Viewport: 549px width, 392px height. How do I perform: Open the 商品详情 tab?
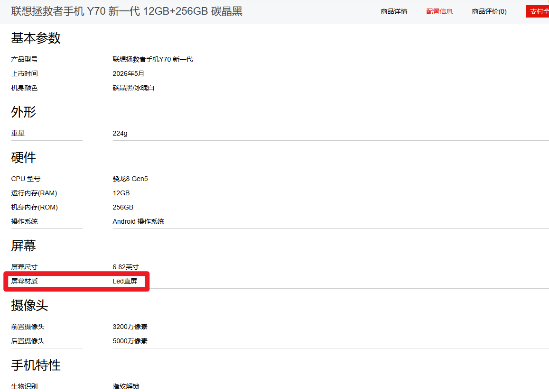[394, 11]
